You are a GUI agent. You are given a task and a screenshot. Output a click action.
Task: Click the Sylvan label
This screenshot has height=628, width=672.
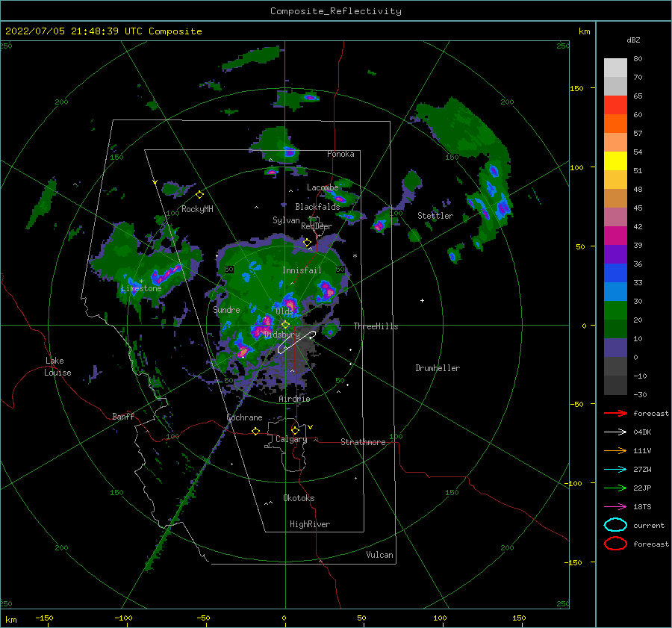click(x=286, y=220)
